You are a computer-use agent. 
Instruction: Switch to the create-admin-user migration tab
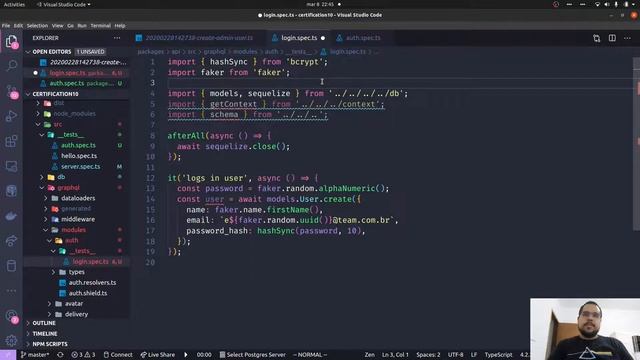[199, 38]
